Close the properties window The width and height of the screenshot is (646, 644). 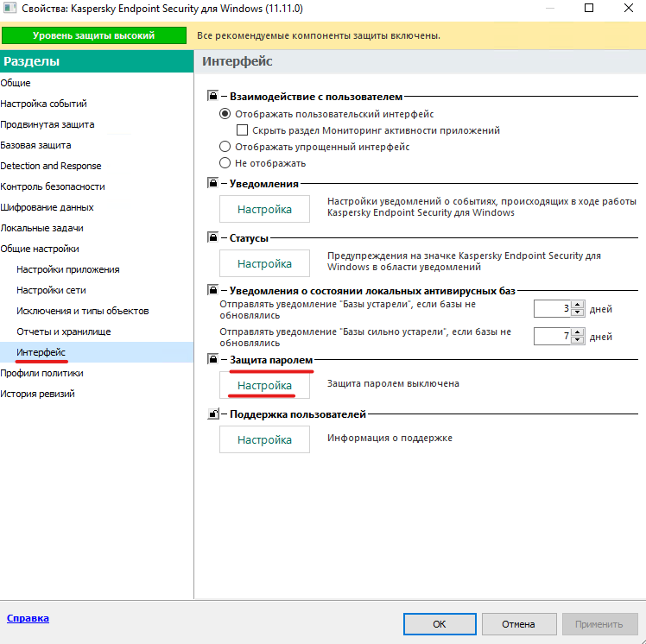tap(628, 8)
